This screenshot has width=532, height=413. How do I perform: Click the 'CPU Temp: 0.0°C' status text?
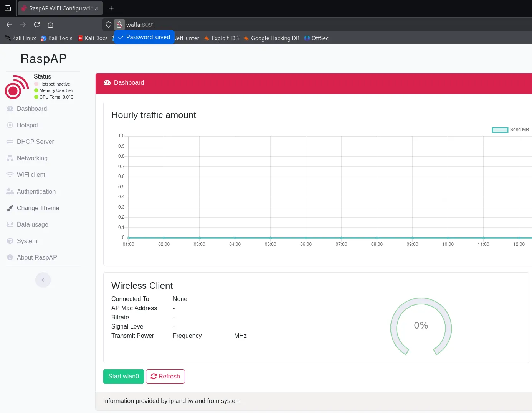[x=56, y=97]
